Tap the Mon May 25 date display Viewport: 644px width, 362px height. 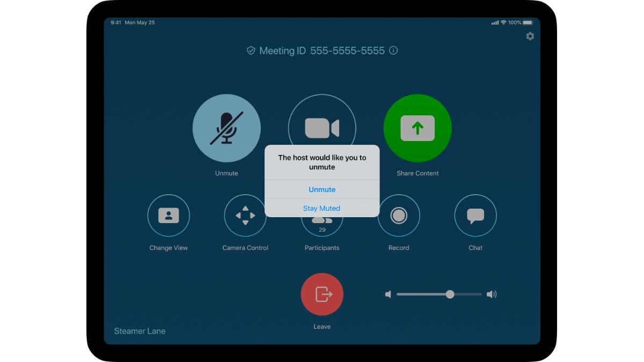click(x=141, y=23)
